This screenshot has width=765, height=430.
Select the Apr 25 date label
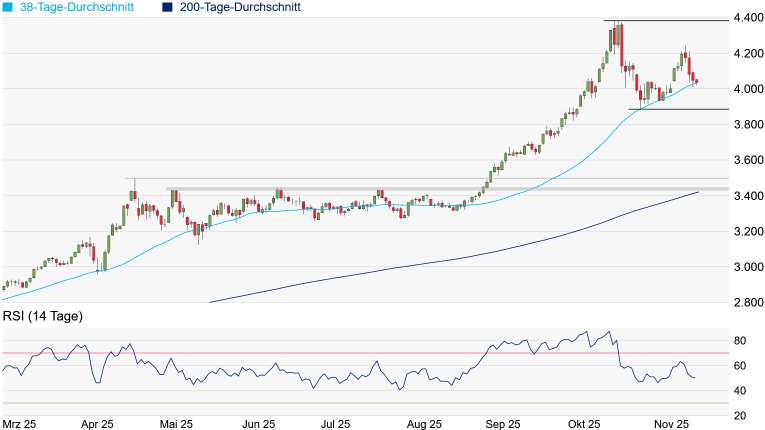point(98,424)
